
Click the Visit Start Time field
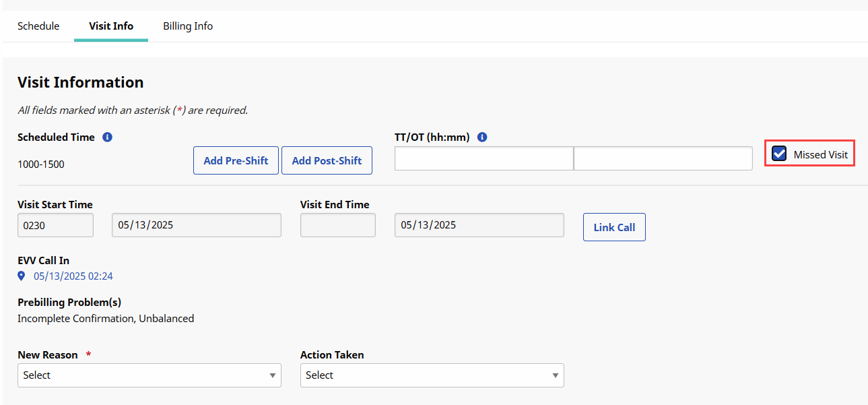[55, 226]
